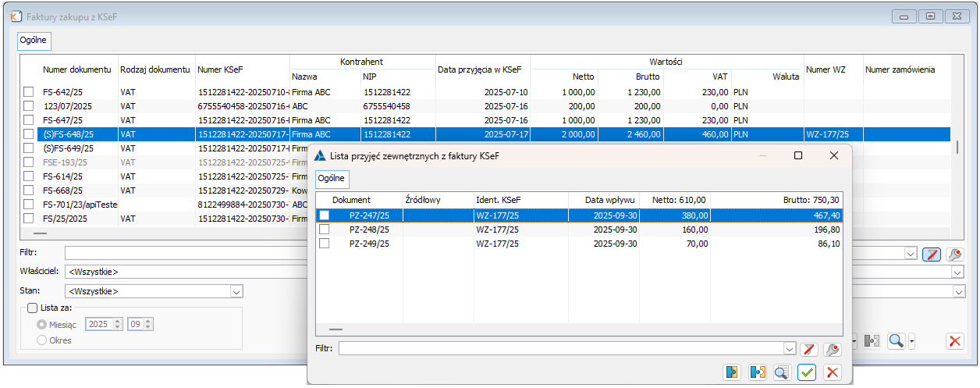This screenshot has height=388, width=980.
Task: Click the red X cancel icon in dialog
Action: pyautogui.click(x=833, y=372)
